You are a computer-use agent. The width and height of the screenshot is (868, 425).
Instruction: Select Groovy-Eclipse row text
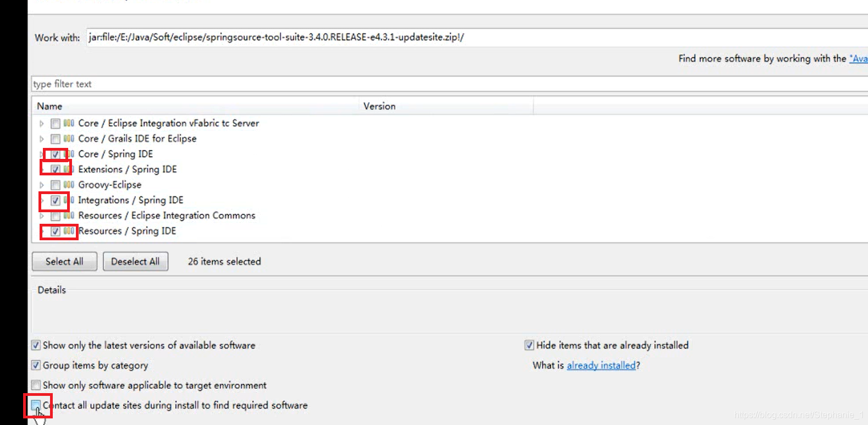click(x=110, y=185)
